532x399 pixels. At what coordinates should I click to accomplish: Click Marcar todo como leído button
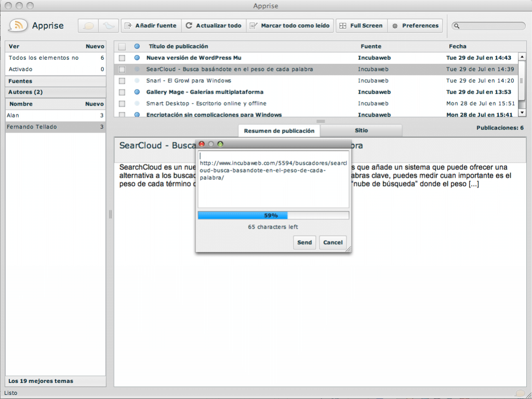point(290,26)
